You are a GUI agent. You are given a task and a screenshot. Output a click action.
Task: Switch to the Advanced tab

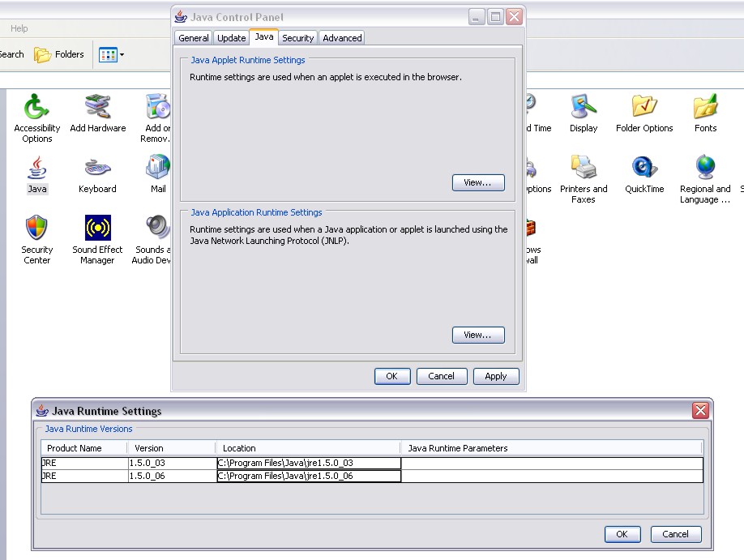[342, 38]
